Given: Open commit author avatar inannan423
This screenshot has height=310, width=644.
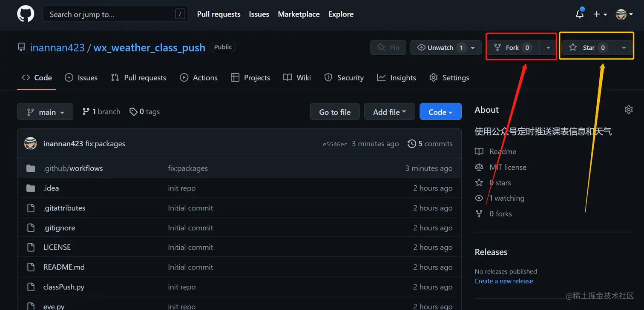Looking at the screenshot, I should click(x=30, y=144).
